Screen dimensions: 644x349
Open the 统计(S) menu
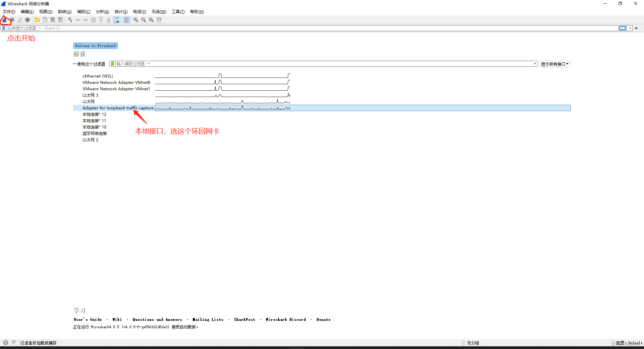tap(121, 12)
